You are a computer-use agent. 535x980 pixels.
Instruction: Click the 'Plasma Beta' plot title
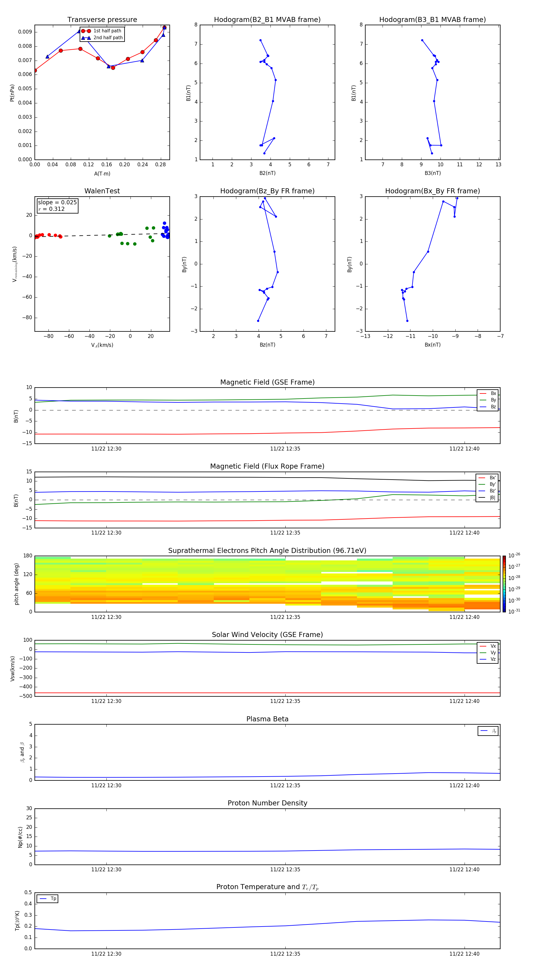click(x=267, y=719)
